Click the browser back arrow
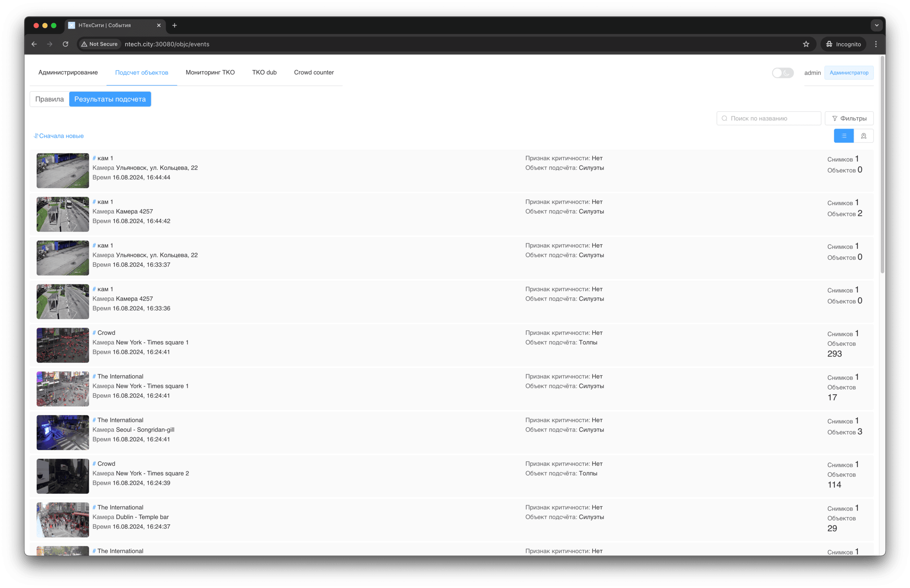910x588 pixels. click(x=34, y=44)
